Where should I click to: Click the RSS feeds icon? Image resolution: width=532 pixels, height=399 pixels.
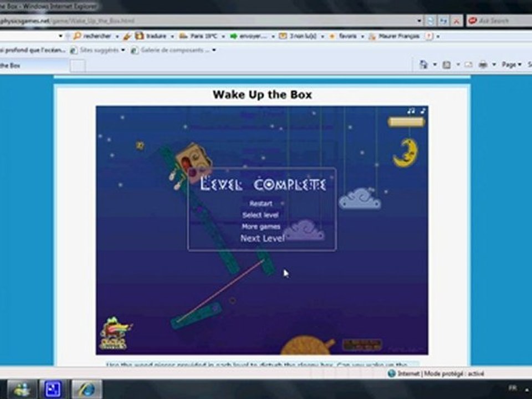click(x=447, y=64)
